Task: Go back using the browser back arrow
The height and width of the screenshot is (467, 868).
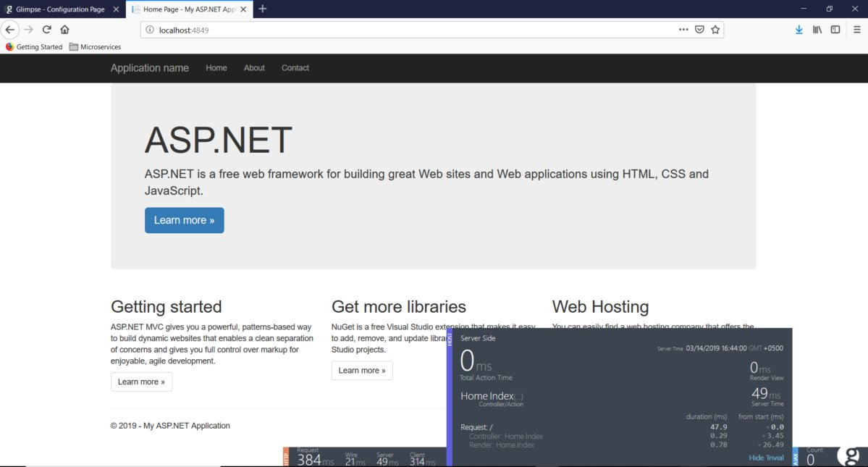Action: (10, 30)
